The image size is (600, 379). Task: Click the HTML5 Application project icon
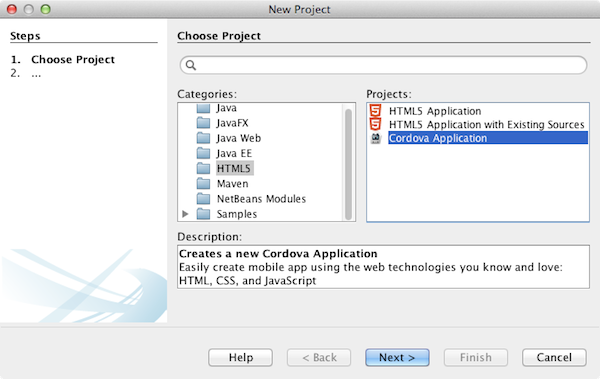[x=375, y=111]
